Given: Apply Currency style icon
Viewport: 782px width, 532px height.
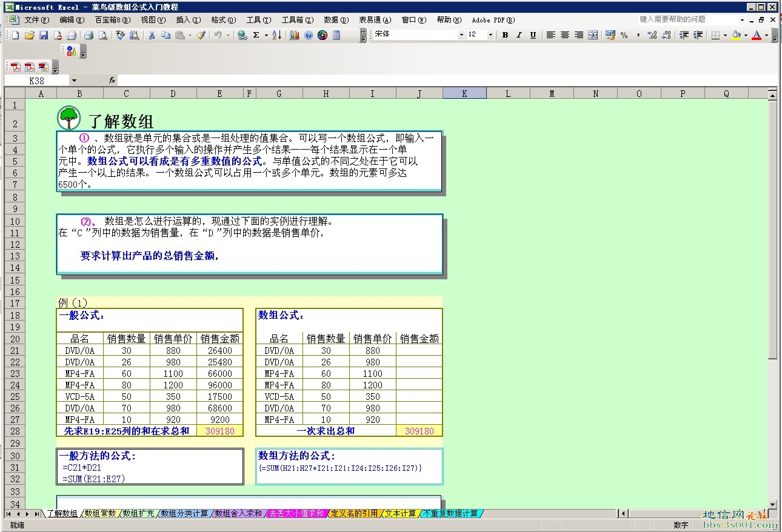Looking at the screenshot, I should 610,35.
